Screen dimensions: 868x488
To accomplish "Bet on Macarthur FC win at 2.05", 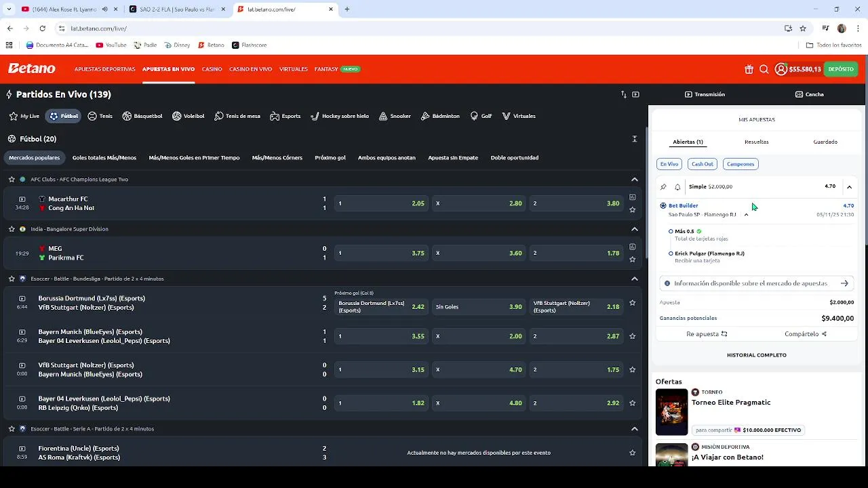I will coord(382,203).
